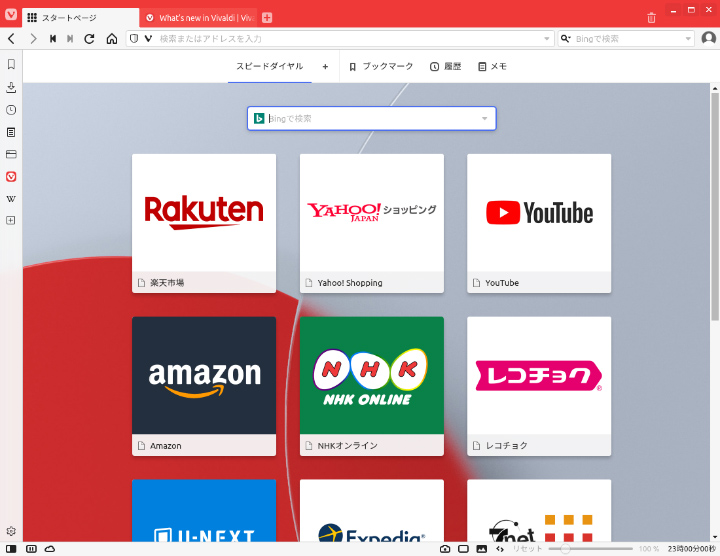The width and height of the screenshot is (720, 556).
Task: Open page actions code icon
Action: [500, 549]
